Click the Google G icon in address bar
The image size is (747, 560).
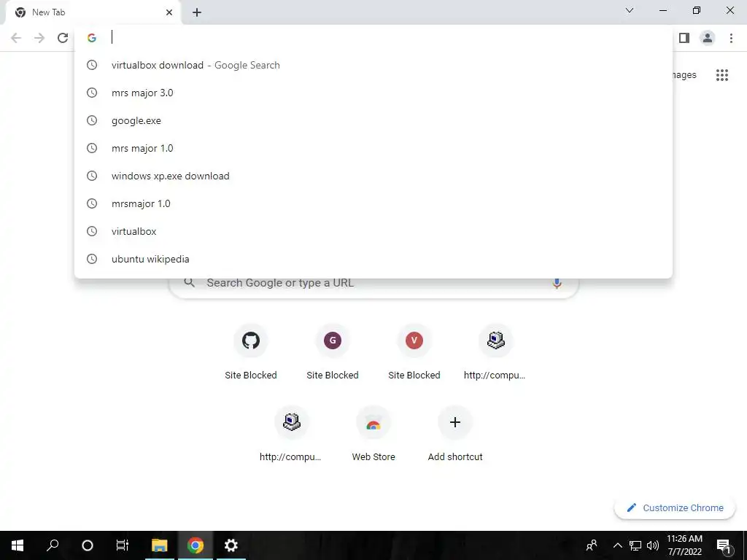92,38
